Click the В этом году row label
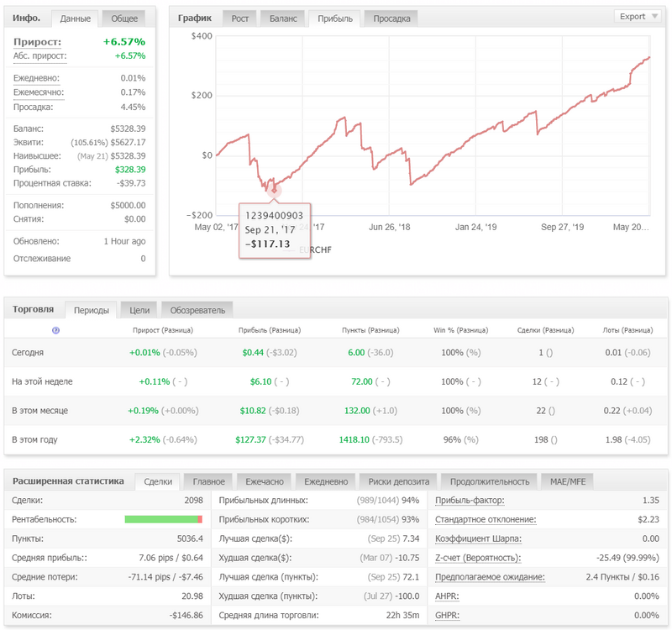Image resolution: width=672 pixels, height=630 pixels. pos(34,440)
